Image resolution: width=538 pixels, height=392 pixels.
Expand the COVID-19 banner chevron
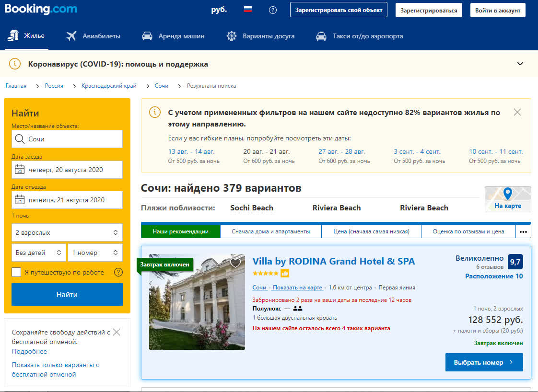[520, 64]
